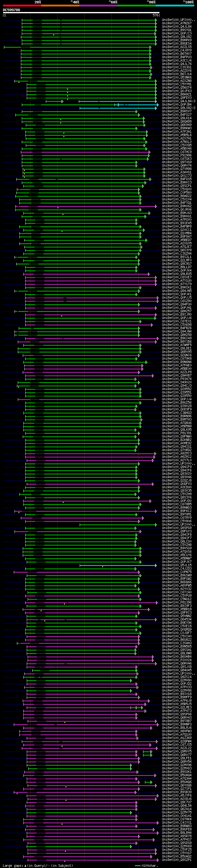Open hit UniRef100_Q6K949
This screenshot has width=197, height=868.
(176, 125)
